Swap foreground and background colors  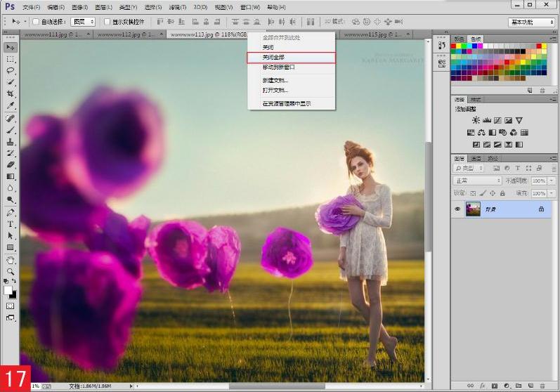[14, 282]
